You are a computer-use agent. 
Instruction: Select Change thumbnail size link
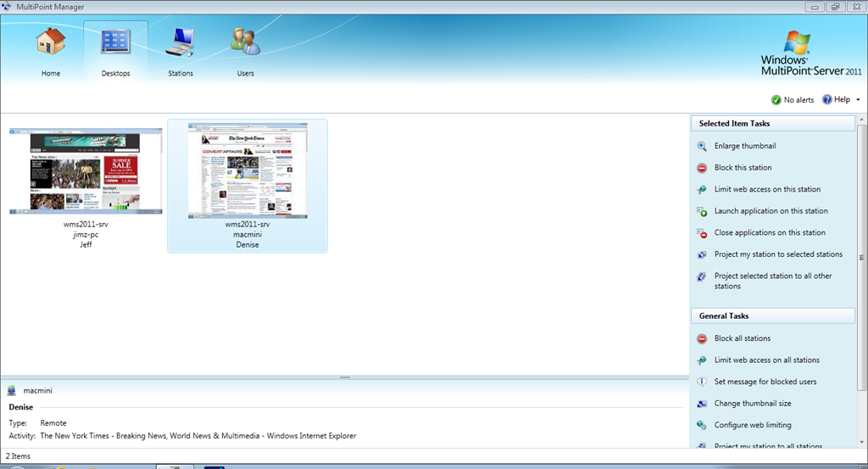point(753,404)
